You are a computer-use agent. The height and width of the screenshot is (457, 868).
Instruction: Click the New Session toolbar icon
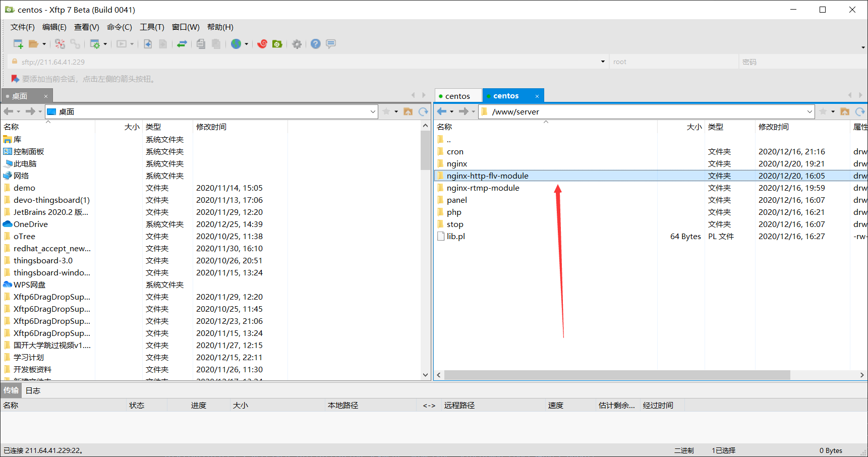tap(18, 44)
